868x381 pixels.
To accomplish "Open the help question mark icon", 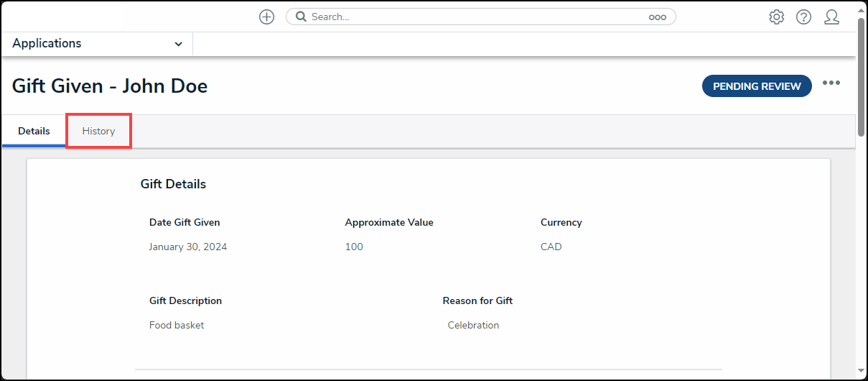I will (803, 17).
